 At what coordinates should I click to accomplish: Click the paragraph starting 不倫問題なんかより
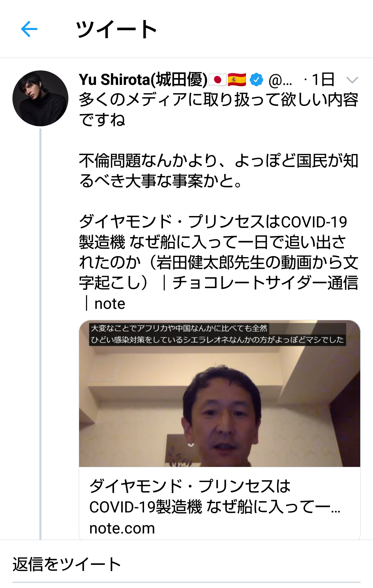(219, 170)
